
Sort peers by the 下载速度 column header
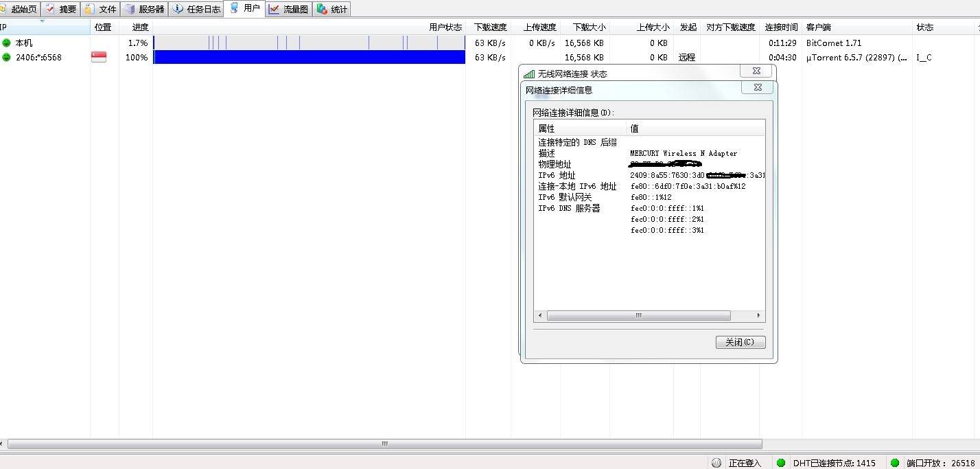pyautogui.click(x=490, y=27)
